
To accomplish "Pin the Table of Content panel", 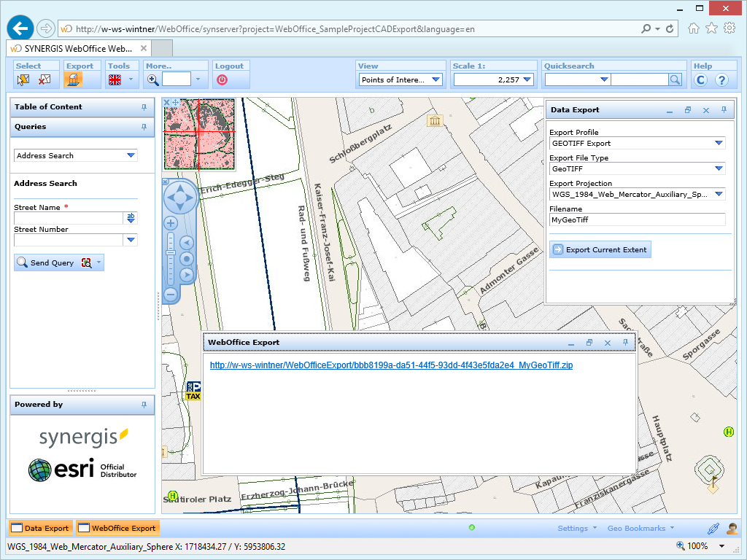I will click(x=145, y=106).
